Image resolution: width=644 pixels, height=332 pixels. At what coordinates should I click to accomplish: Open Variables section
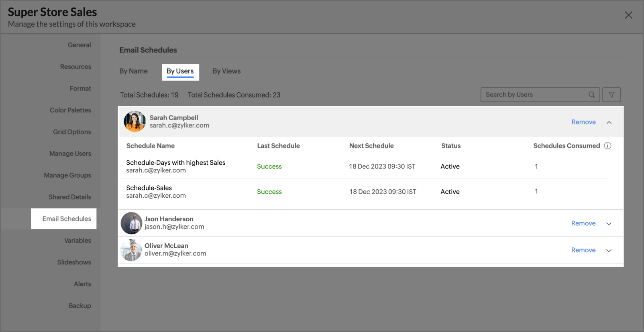[x=77, y=240]
